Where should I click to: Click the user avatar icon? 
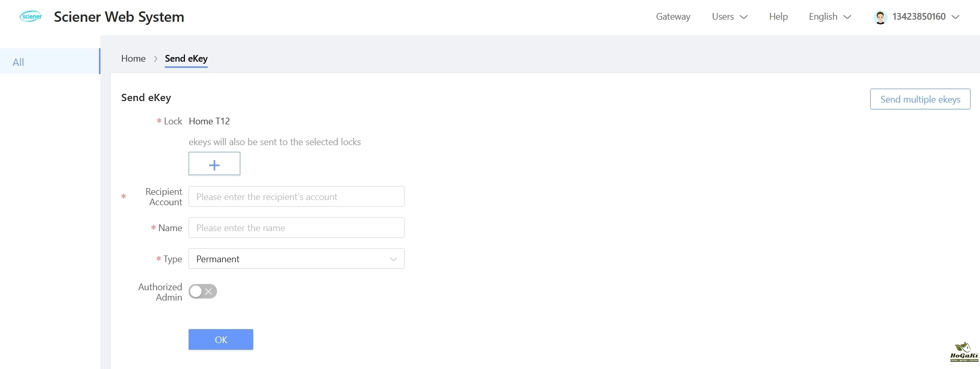[880, 17]
